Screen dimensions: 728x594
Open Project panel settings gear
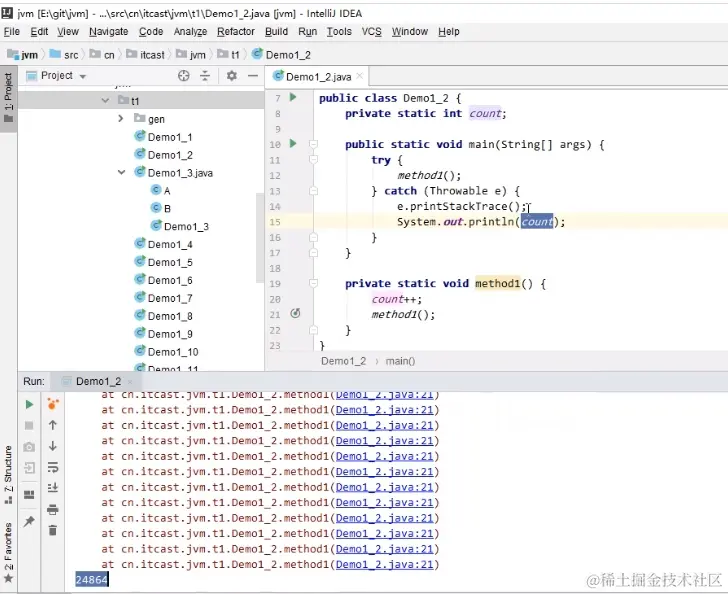pos(231,76)
